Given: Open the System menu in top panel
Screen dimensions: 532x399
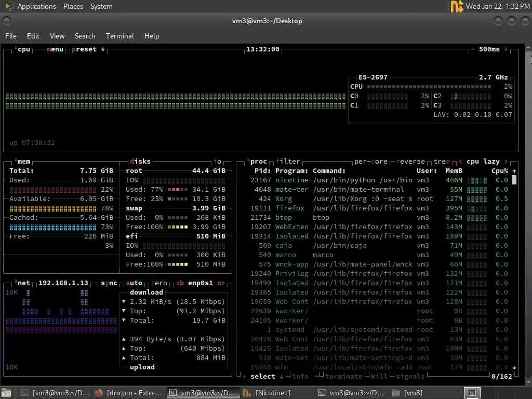Looking at the screenshot, I should pyautogui.click(x=101, y=6).
